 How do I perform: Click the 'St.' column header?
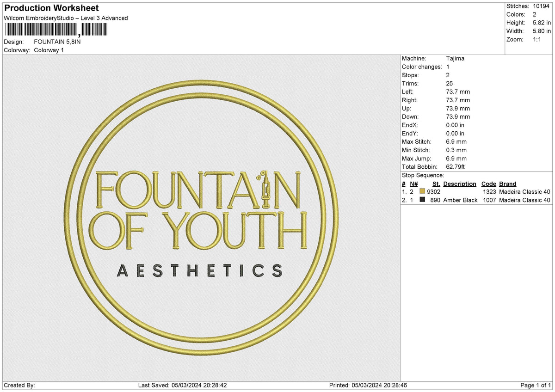pyautogui.click(x=436, y=184)
